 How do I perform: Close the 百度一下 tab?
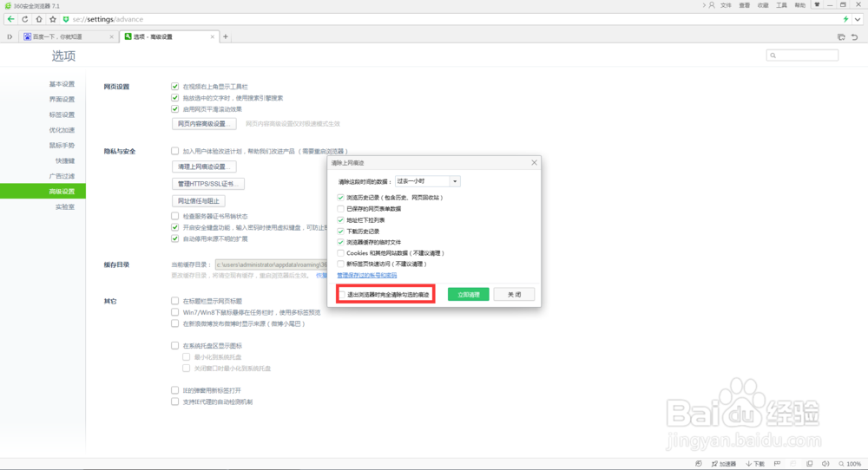tap(111, 36)
